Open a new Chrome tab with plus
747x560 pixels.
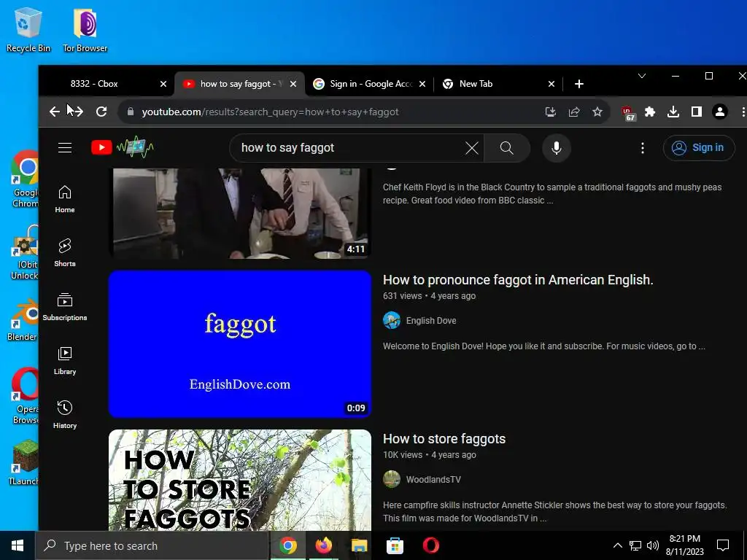tap(578, 84)
